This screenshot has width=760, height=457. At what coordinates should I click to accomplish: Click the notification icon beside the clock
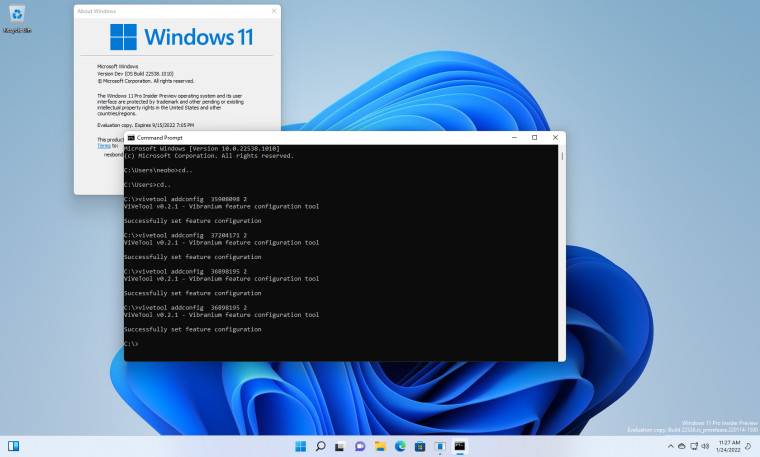pyautogui.click(x=748, y=446)
